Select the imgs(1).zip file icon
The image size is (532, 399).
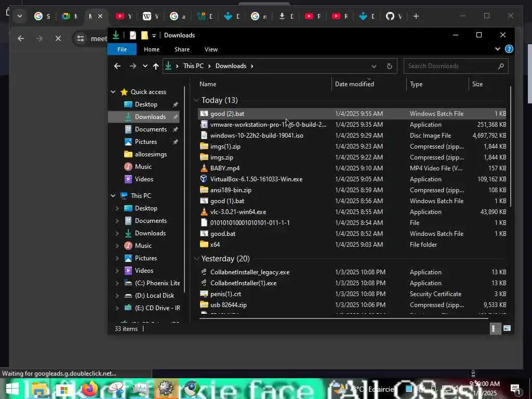coord(204,146)
